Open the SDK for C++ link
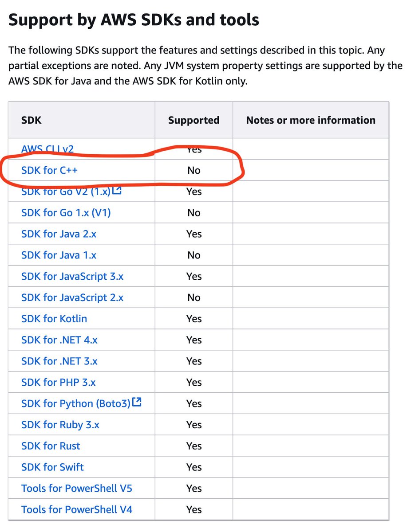The height and width of the screenshot is (532, 411). click(49, 170)
